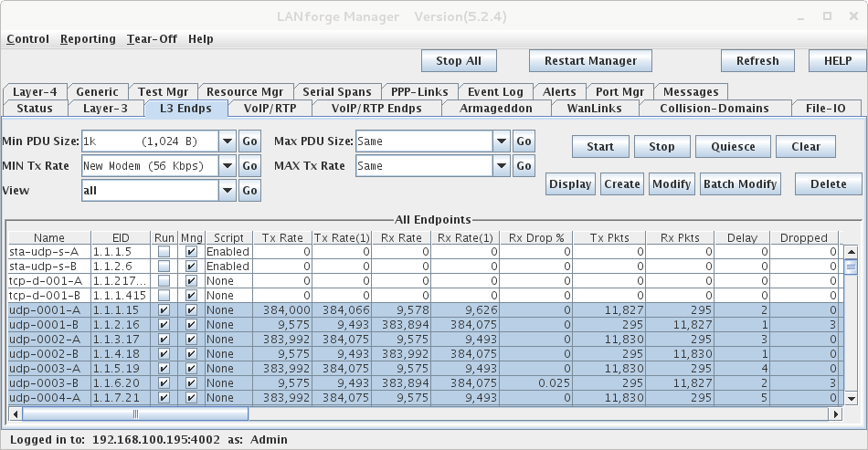The width and height of the screenshot is (868, 450).
Task: Switch to the Resource Mgr tab
Action: tap(245, 92)
